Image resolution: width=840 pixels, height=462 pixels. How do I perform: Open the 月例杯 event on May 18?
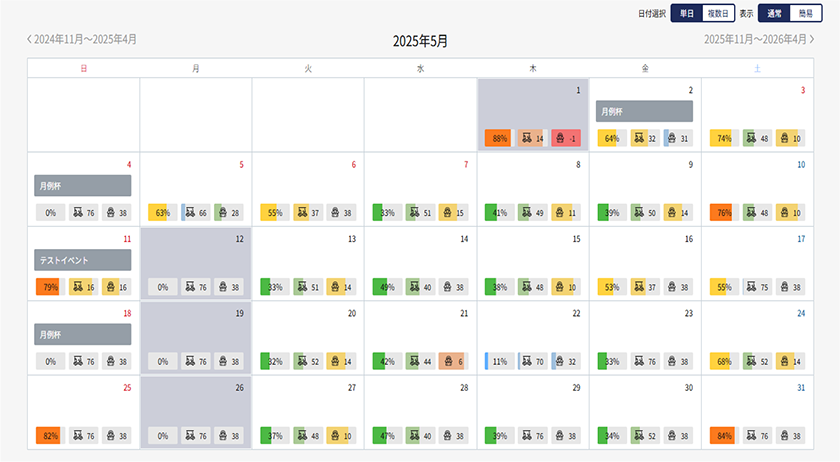[x=82, y=333]
